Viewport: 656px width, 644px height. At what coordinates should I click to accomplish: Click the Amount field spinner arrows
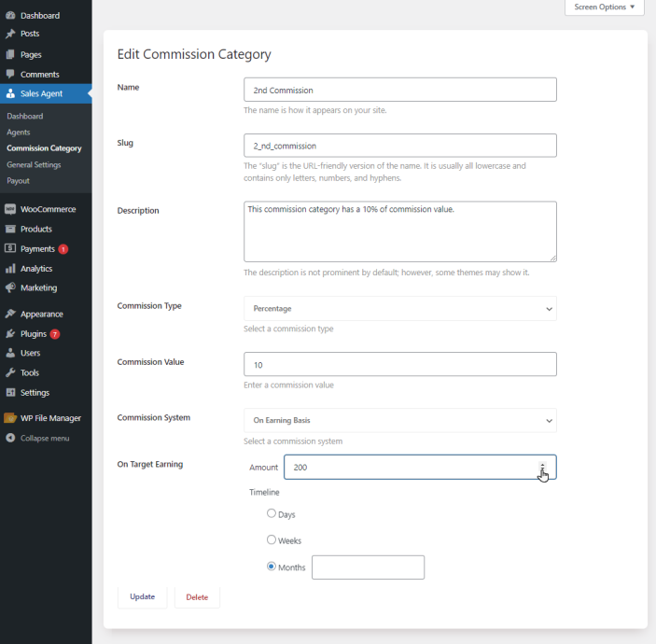tap(542, 467)
